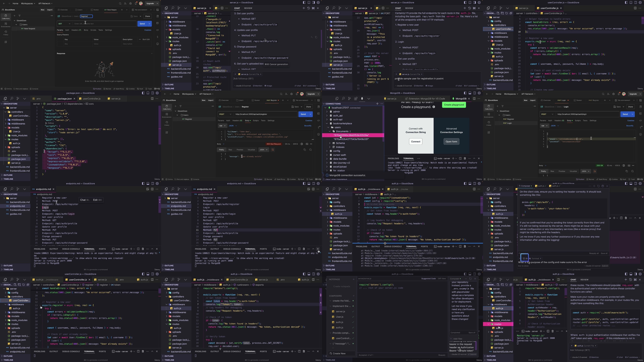Image resolution: width=644 pixels, height=362 pixels.
Task: Click the Register request name field being edited
Action: 86,16
